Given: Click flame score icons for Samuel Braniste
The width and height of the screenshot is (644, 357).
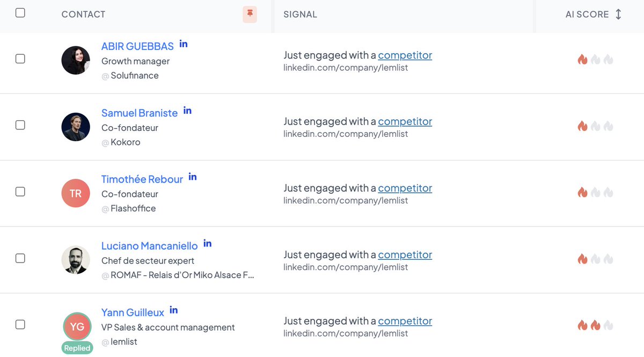Looking at the screenshot, I should coord(595,126).
